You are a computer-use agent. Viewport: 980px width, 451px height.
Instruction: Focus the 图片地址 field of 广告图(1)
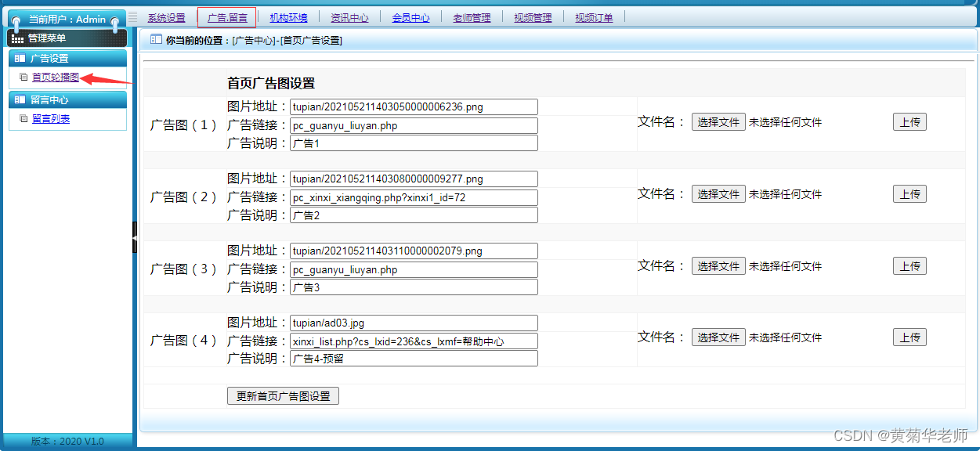[414, 107]
